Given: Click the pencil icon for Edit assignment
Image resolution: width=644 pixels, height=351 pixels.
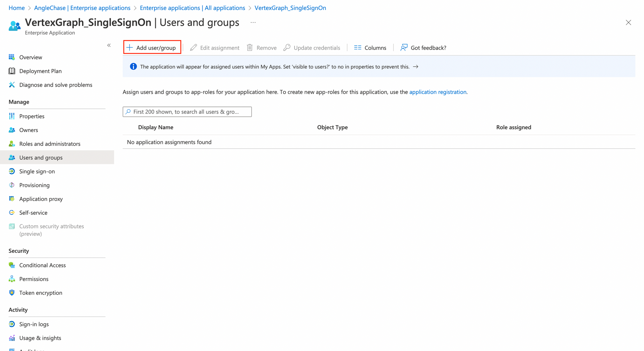Looking at the screenshot, I should pos(194,48).
